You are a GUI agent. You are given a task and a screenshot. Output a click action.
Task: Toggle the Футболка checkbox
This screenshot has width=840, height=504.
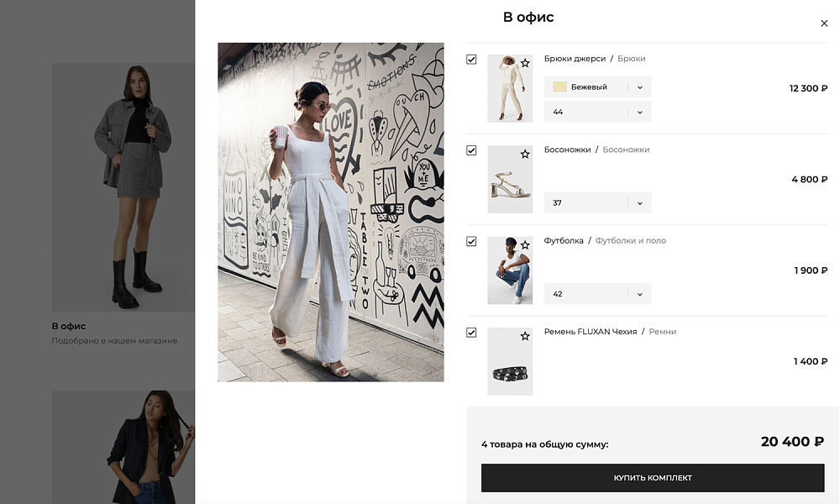(471, 242)
